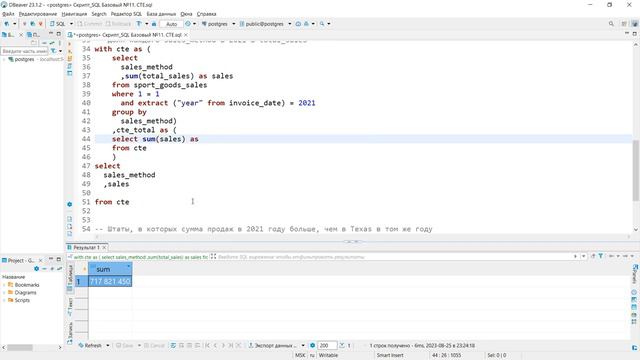The image size is (640, 360).
Task: Open filter history dropdown in results
Action: pyautogui.click(x=583, y=256)
